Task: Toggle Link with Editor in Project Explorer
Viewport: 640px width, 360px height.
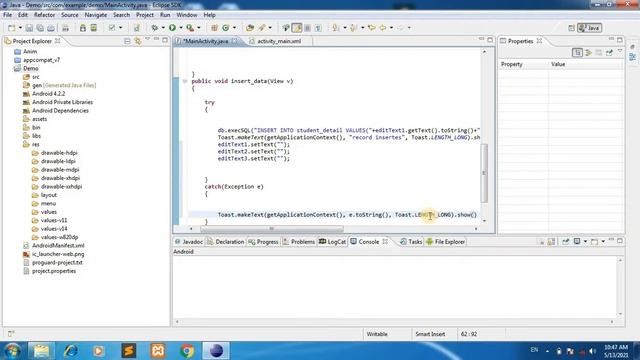Action: [138, 41]
